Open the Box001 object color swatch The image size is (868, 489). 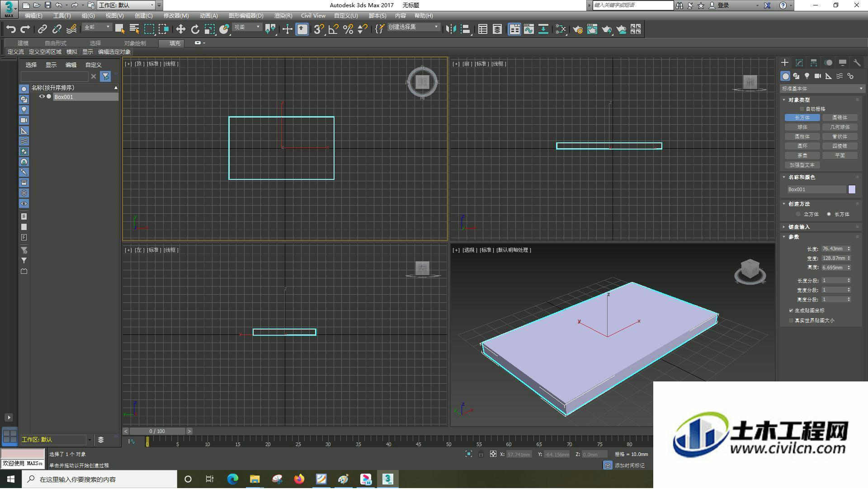coord(852,190)
